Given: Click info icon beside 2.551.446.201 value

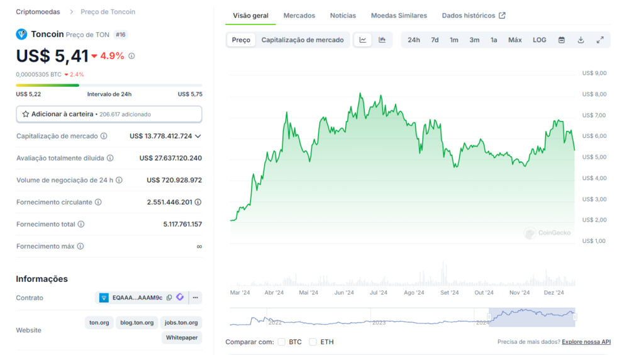Looking at the screenshot, I should click(x=198, y=202).
